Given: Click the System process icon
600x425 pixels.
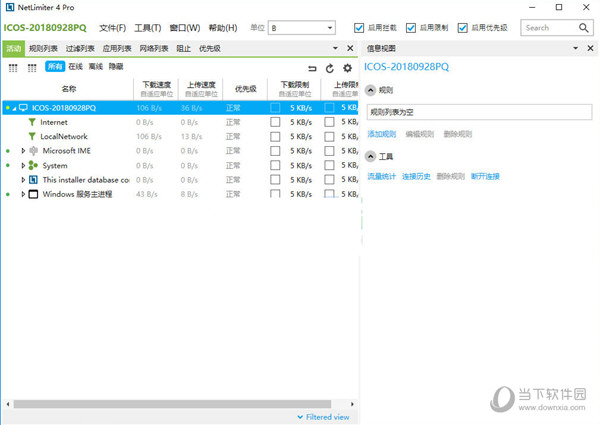Looking at the screenshot, I should tap(33, 165).
